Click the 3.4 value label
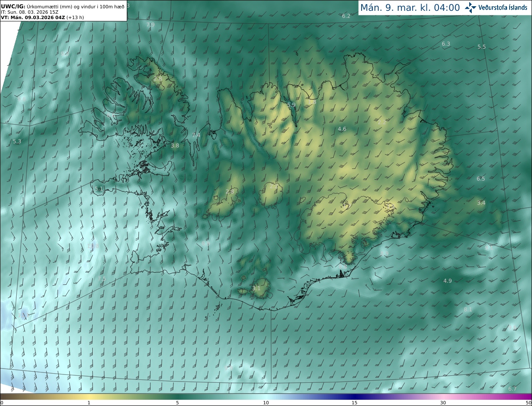The height and width of the screenshot is (406, 532). [x=481, y=203]
